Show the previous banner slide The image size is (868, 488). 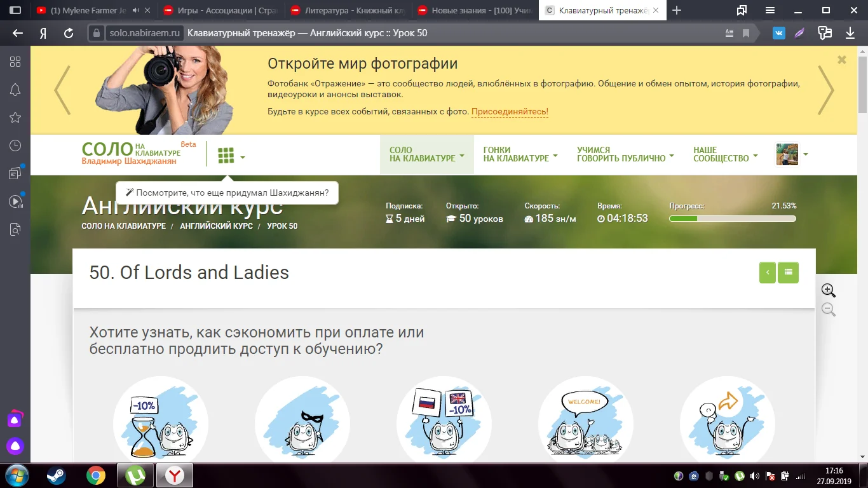click(62, 90)
